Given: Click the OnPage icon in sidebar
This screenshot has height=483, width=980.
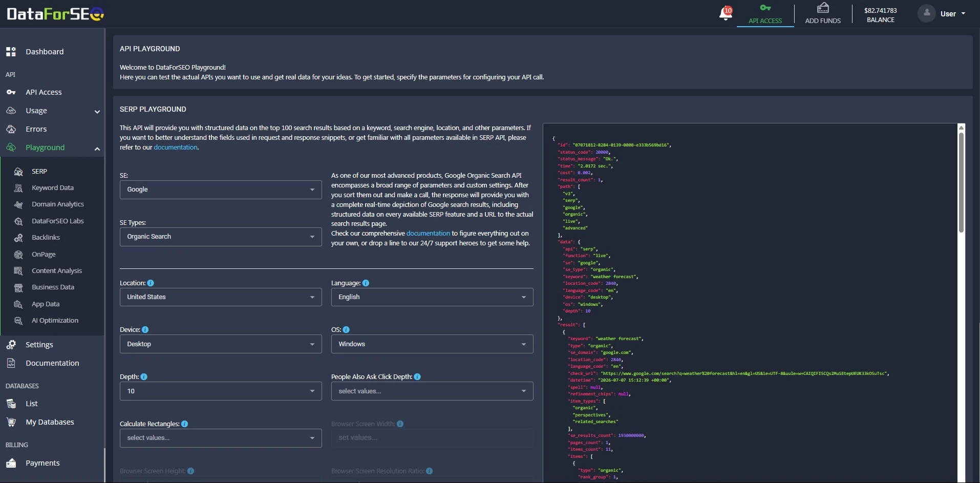Looking at the screenshot, I should tap(18, 255).
